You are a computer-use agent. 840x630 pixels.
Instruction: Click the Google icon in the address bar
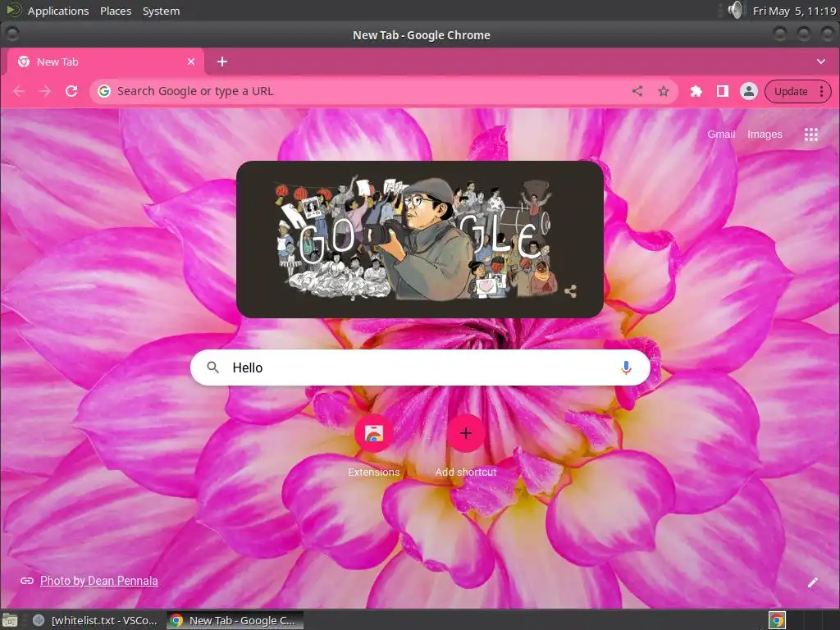click(104, 91)
